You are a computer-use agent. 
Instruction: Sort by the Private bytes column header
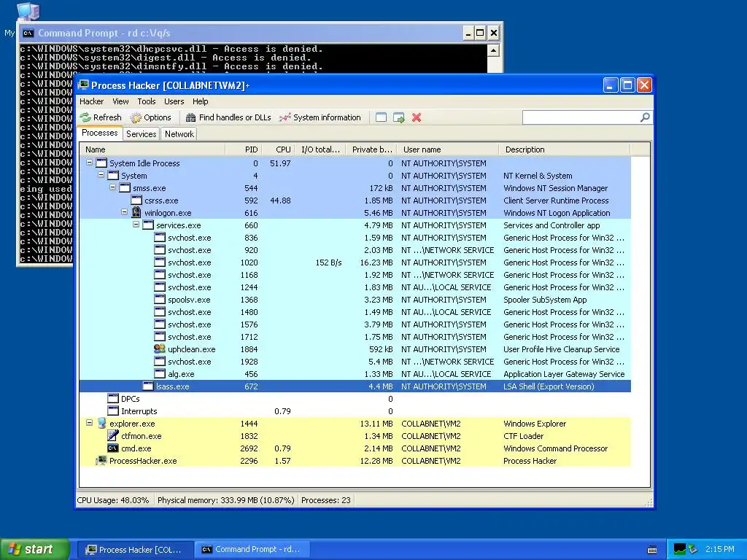click(x=371, y=149)
